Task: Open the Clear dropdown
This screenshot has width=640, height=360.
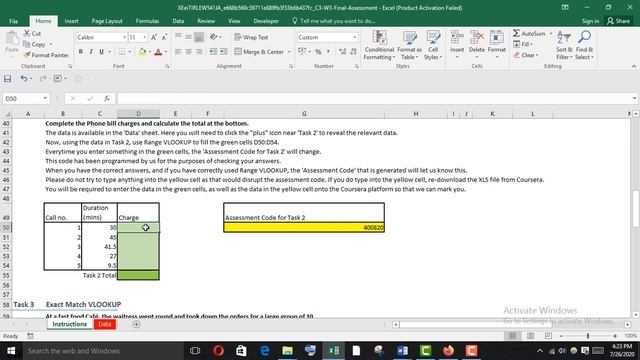Action: 526,55
